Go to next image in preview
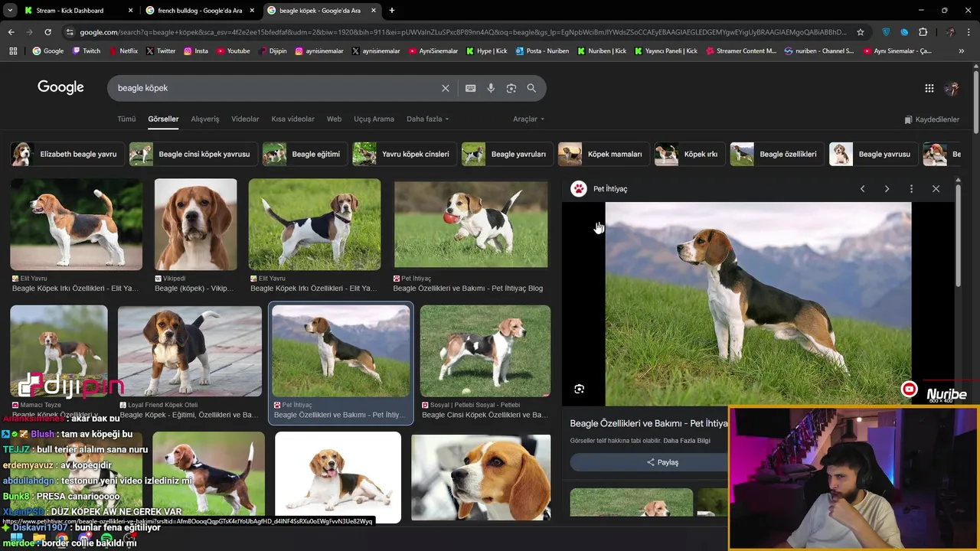980x551 pixels. [x=887, y=189]
